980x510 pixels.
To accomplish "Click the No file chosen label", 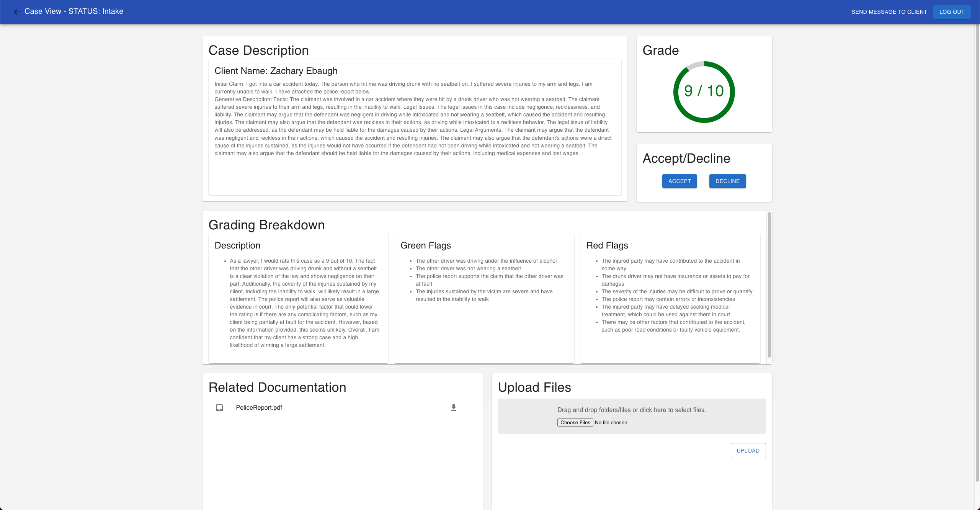I will 611,423.
